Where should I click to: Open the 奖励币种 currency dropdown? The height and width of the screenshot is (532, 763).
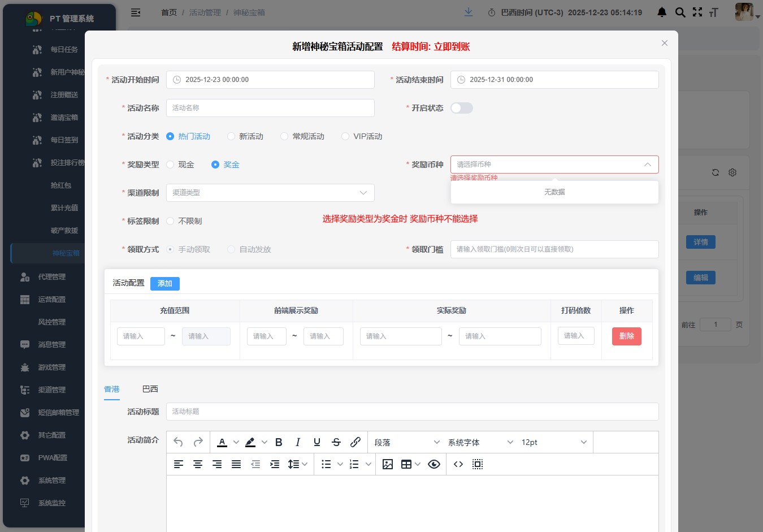pyautogui.click(x=554, y=165)
